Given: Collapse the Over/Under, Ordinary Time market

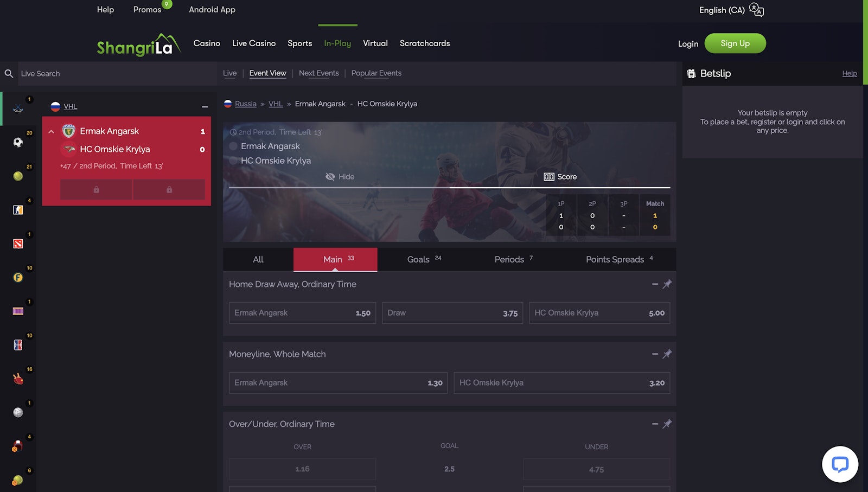Looking at the screenshot, I should [655, 424].
